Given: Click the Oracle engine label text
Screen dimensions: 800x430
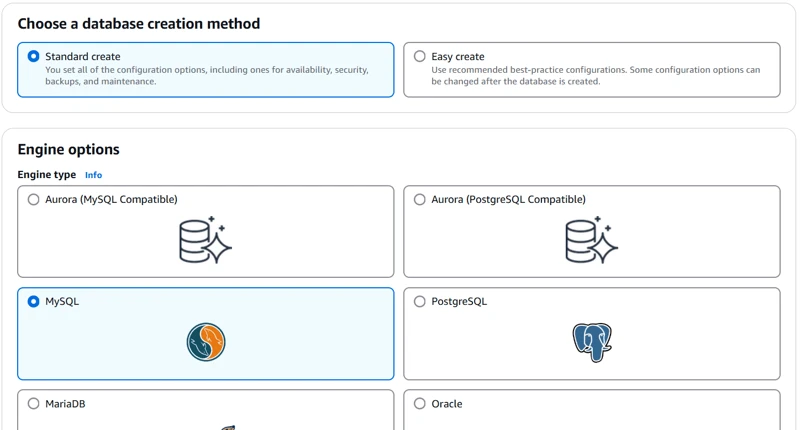Looking at the screenshot, I should tap(447, 404).
